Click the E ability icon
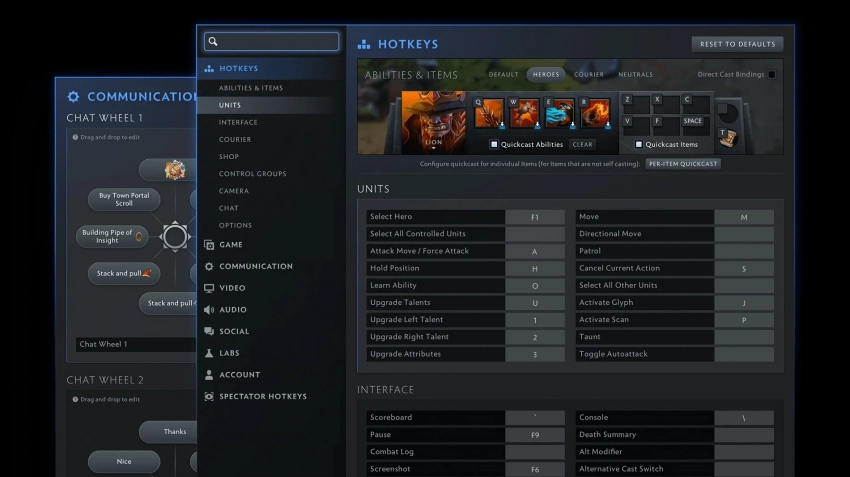This screenshot has height=477, width=850. 559,113
